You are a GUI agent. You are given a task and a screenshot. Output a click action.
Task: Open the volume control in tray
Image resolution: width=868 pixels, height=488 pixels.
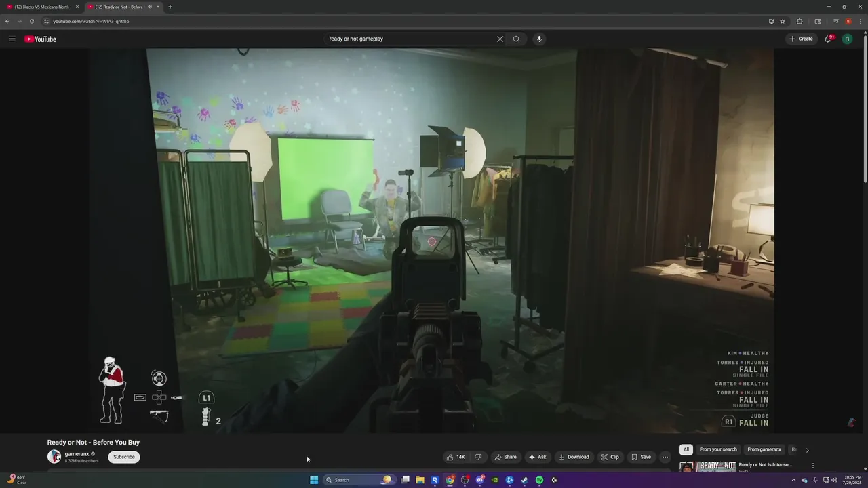coord(834,480)
